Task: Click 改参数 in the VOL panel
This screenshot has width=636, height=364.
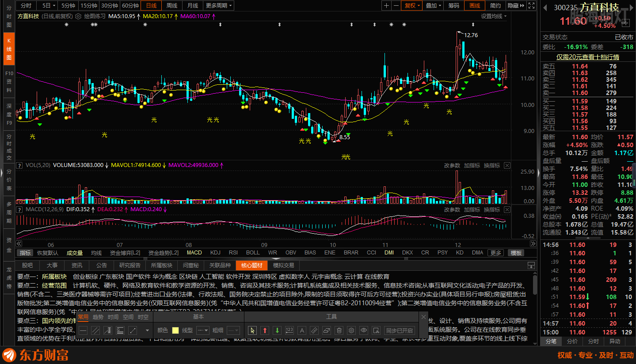Action: pyautogui.click(x=452, y=165)
